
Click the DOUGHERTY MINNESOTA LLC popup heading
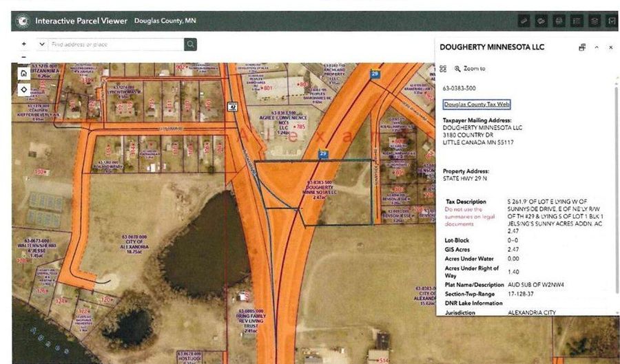click(492, 47)
